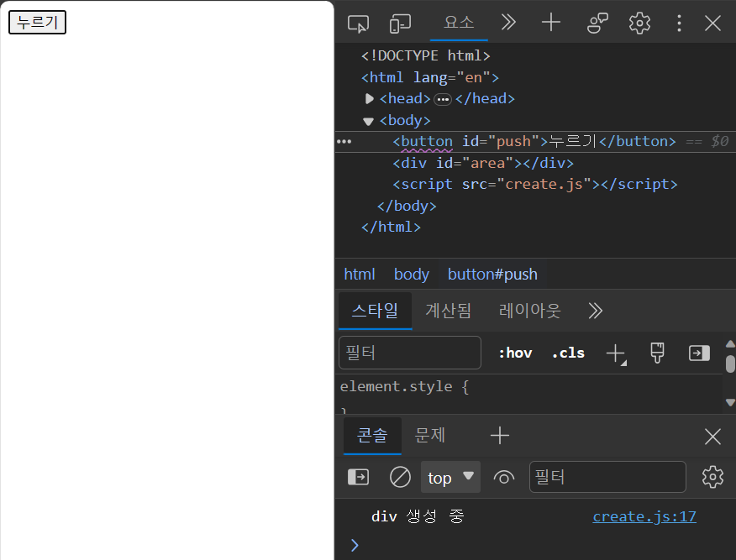
Task: Click body in the breadcrumb bar
Action: point(411,274)
